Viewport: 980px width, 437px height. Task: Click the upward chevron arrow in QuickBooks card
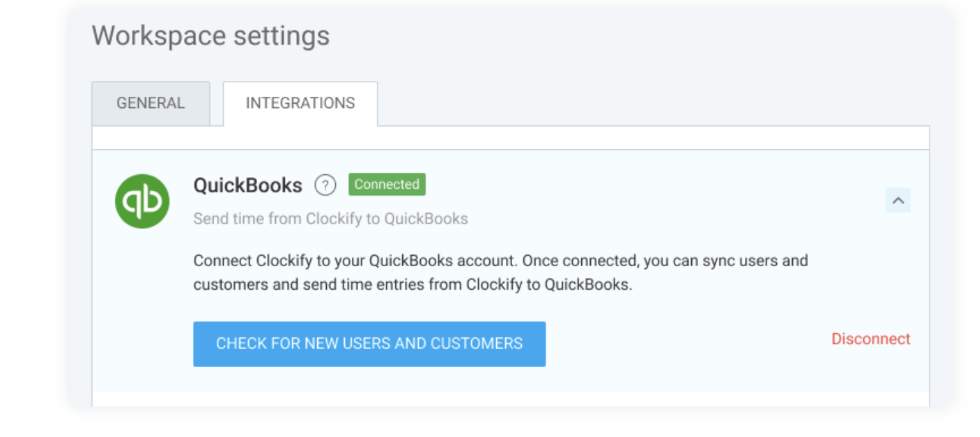[898, 201]
